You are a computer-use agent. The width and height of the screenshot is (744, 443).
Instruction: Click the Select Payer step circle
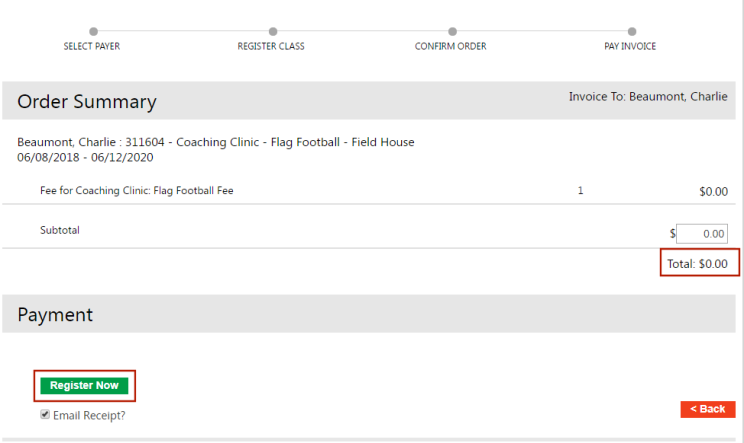pos(93,31)
